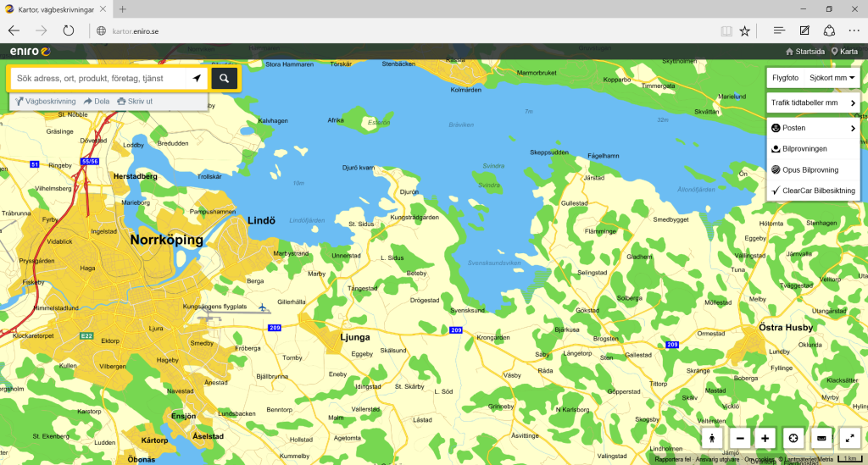Click the Svensksundsviken label

click(x=494, y=263)
